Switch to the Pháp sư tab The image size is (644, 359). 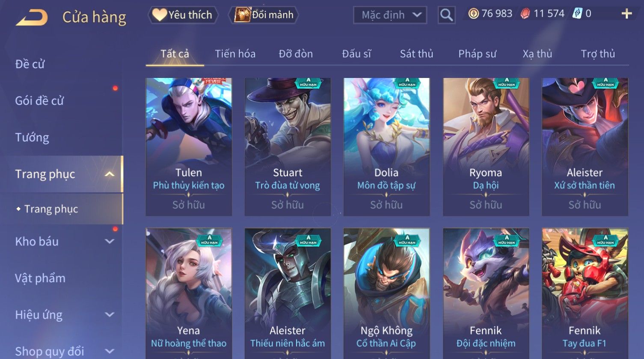coord(477,54)
